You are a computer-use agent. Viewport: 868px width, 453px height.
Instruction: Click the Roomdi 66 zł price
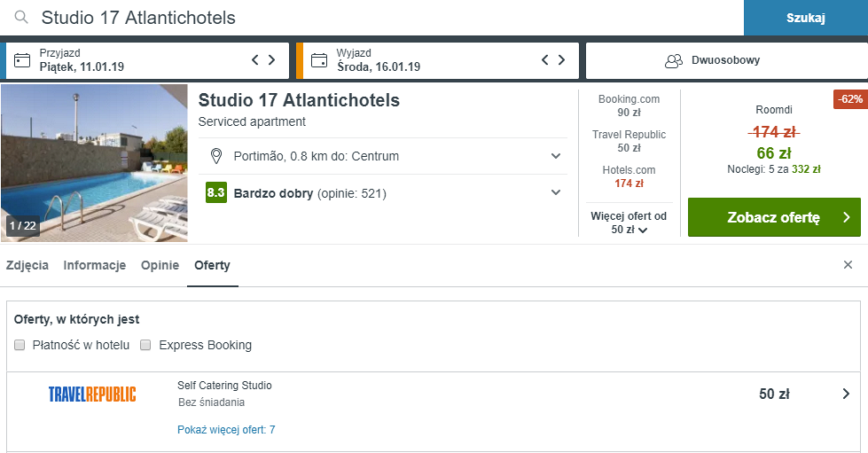pyautogui.click(x=774, y=152)
